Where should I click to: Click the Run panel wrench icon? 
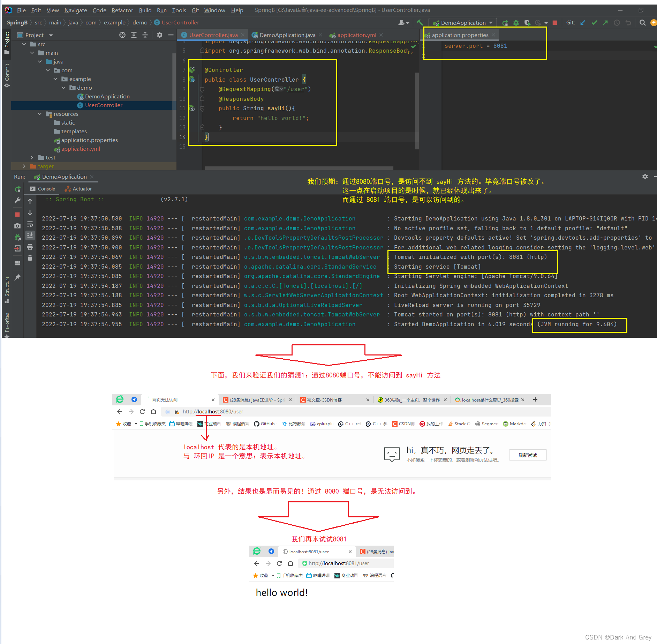(17, 201)
